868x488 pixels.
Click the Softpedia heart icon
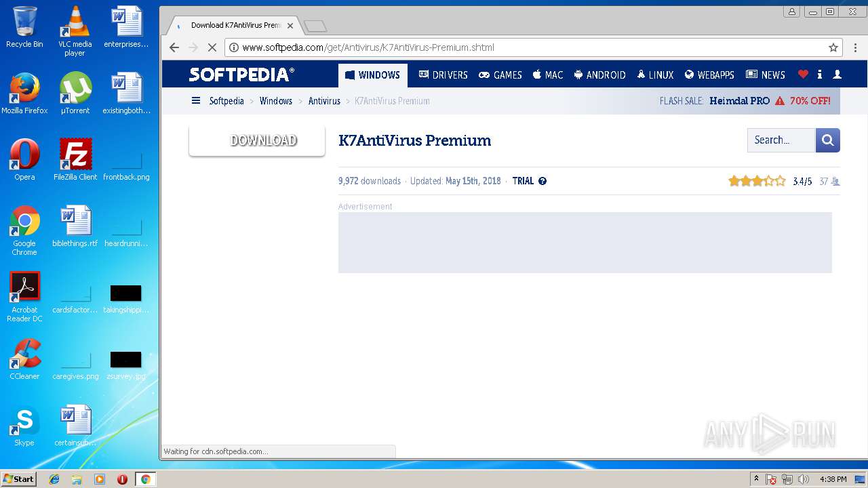click(803, 75)
